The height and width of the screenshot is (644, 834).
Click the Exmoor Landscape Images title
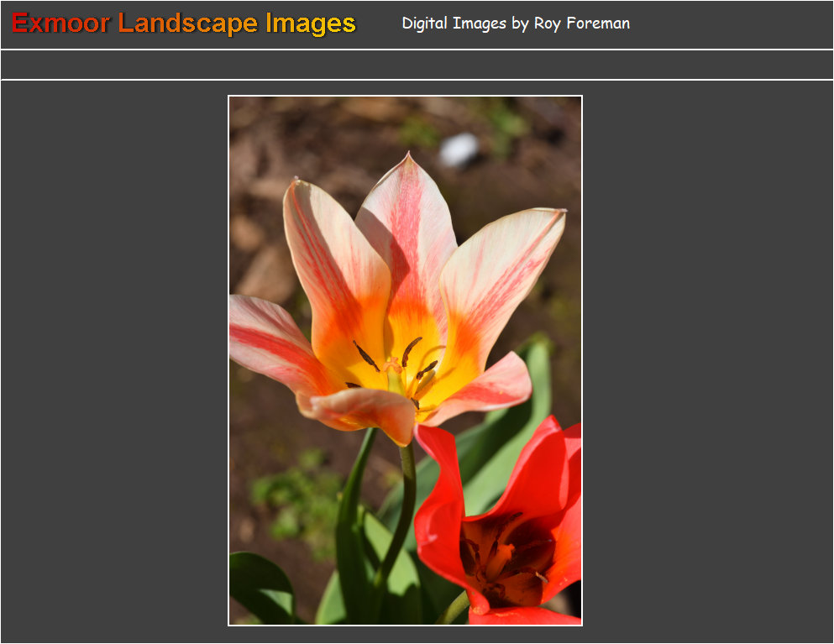[184, 24]
